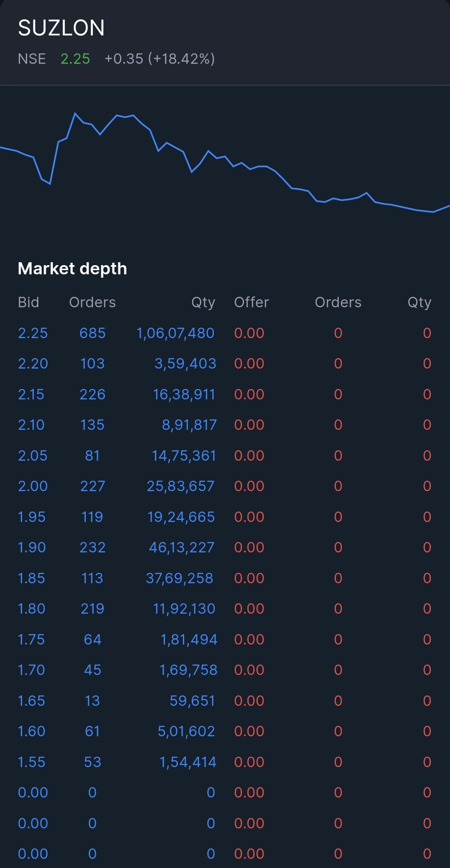Tap quantity 16,38,911
The width and height of the screenshot is (450, 868).
[184, 394]
